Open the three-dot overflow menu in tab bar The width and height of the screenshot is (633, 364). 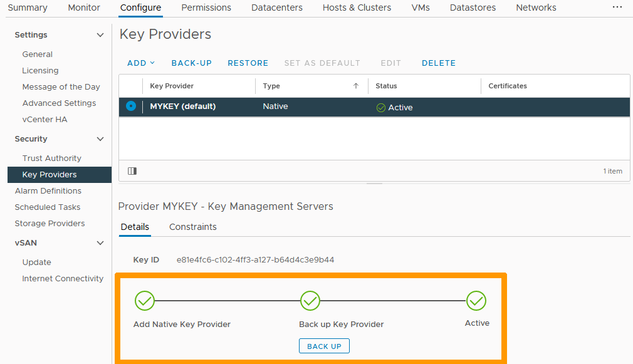[x=617, y=8]
